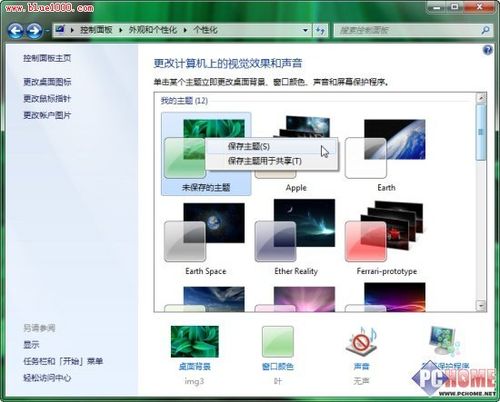This screenshot has width=500, height=402.
Task: Click the theme list scroll down arrow
Action: [481, 305]
